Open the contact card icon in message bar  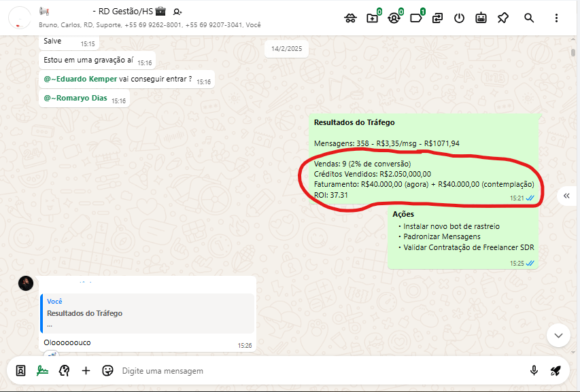(21, 370)
